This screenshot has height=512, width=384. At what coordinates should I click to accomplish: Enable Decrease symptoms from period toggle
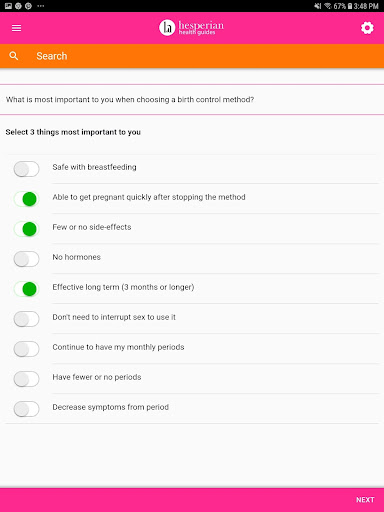[x=26, y=409]
